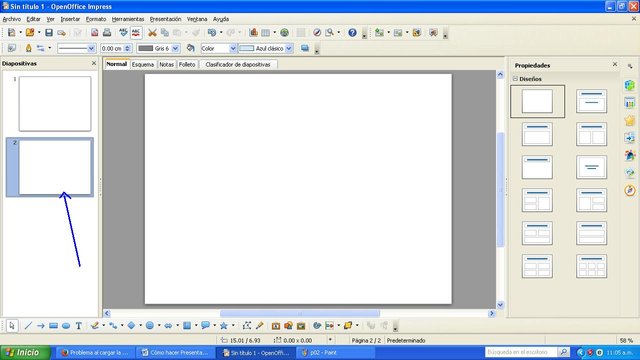Viewport: 640px width, 360px height.
Task: Select the Stars shapes tool
Action: pos(223,326)
